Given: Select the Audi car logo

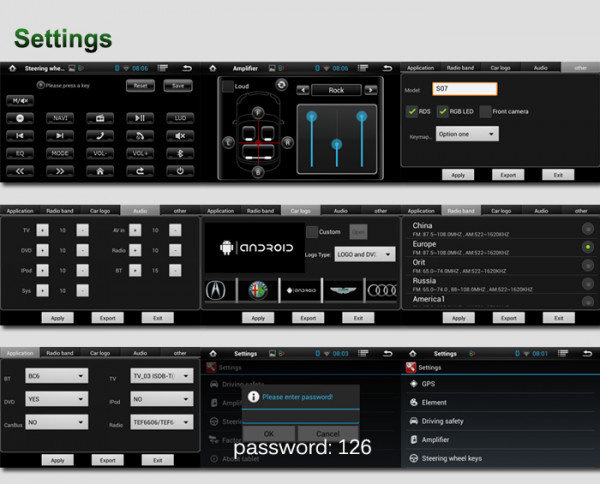Looking at the screenshot, I should tap(380, 290).
